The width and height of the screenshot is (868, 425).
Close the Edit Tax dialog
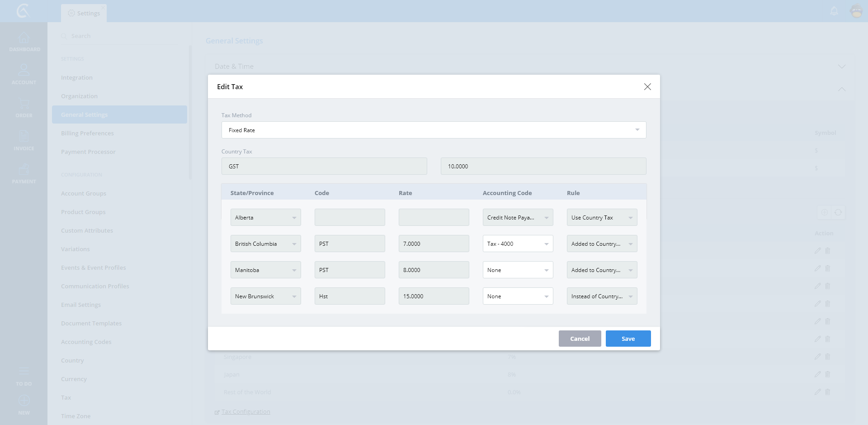[647, 86]
